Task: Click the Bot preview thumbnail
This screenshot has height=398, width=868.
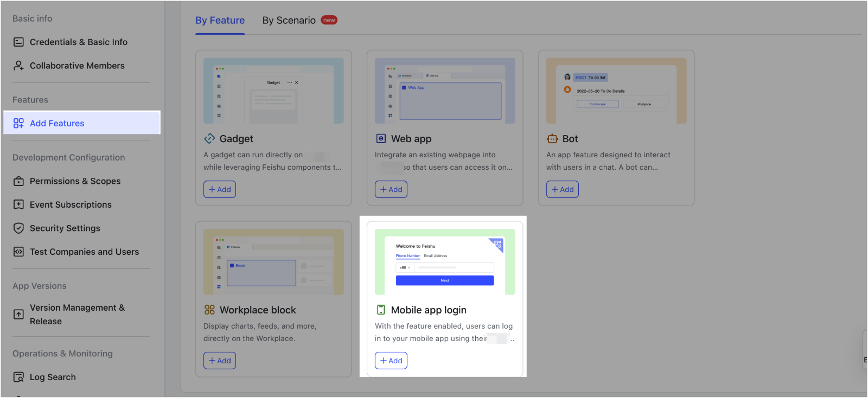Action: pos(616,91)
